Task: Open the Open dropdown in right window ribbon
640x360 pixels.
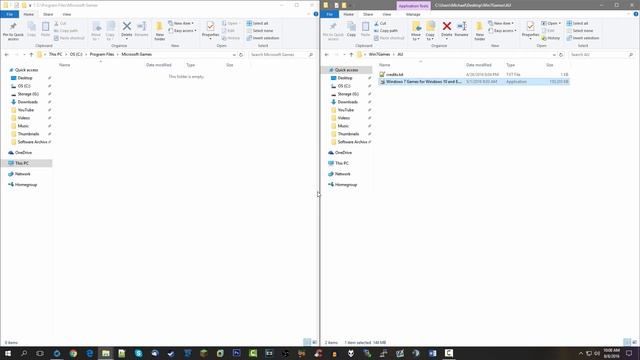Action: click(551, 23)
